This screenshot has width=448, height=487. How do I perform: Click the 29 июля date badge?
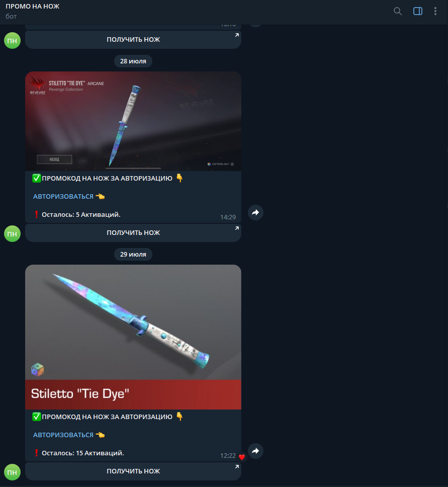(133, 255)
